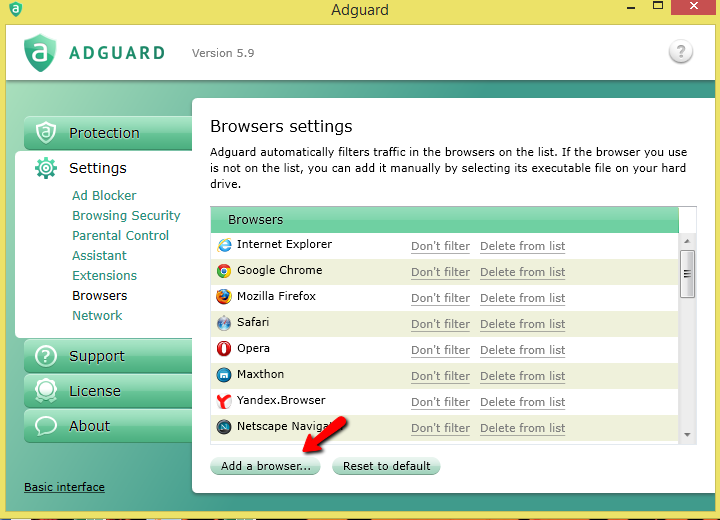Click Don't filter for Opera

click(x=440, y=350)
